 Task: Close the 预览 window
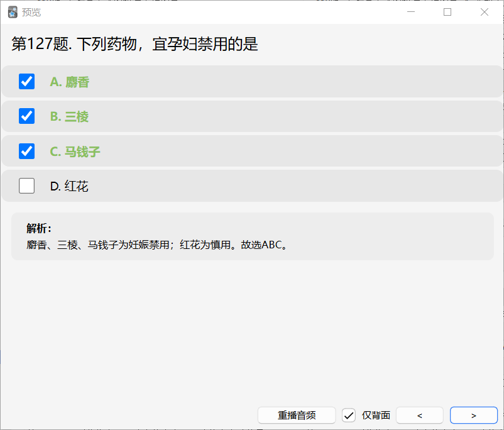click(x=485, y=12)
